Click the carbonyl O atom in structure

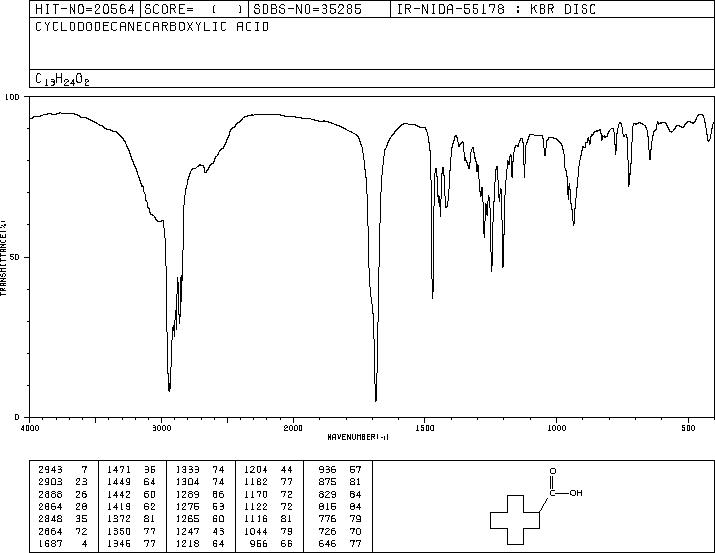[x=553, y=471]
